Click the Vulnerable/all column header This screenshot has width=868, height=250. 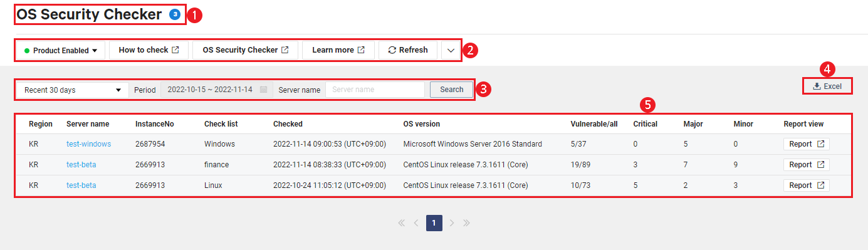[x=594, y=124]
